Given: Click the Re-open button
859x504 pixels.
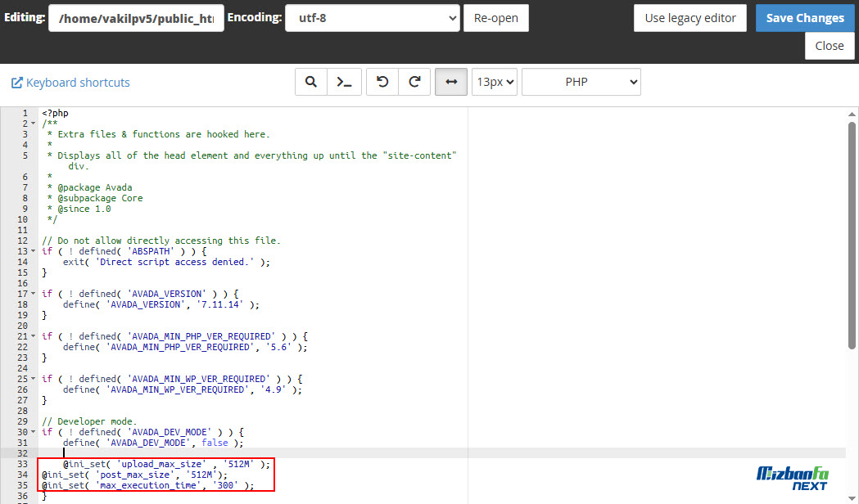Looking at the screenshot, I should 495,18.
